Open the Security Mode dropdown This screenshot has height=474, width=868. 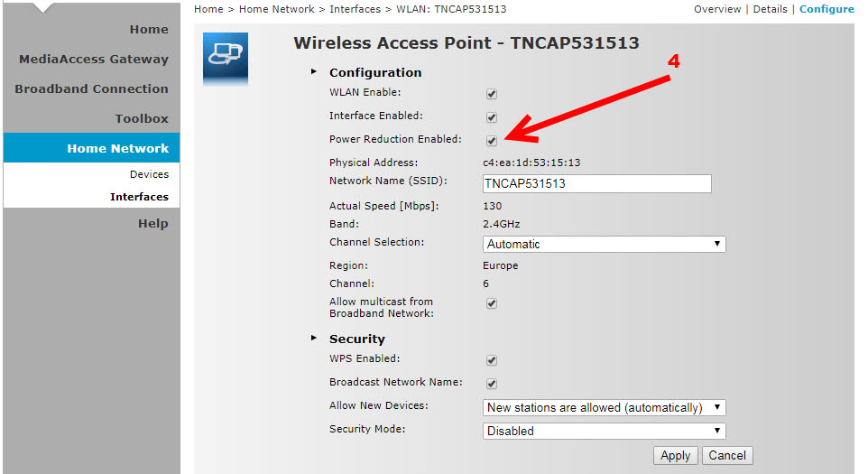[604, 431]
